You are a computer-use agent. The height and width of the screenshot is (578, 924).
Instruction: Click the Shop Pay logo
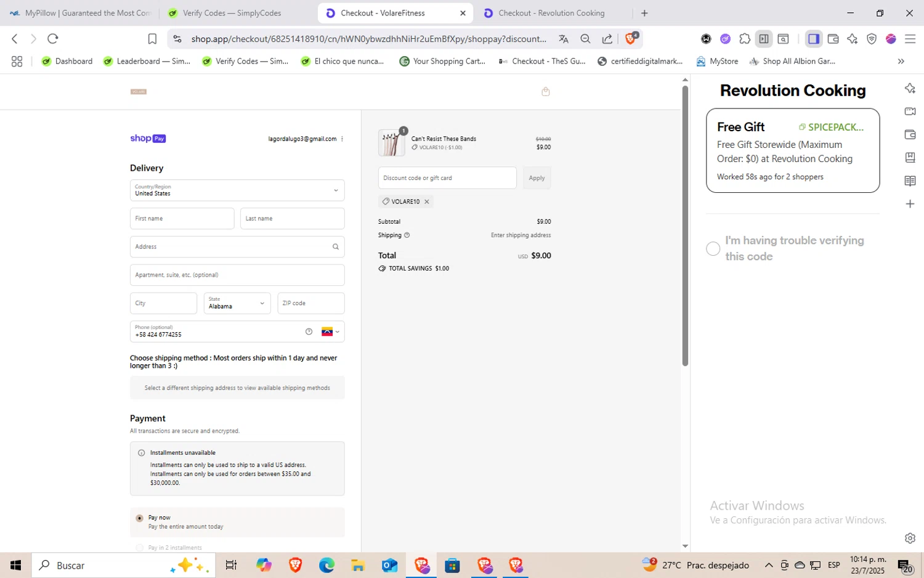coord(148,139)
